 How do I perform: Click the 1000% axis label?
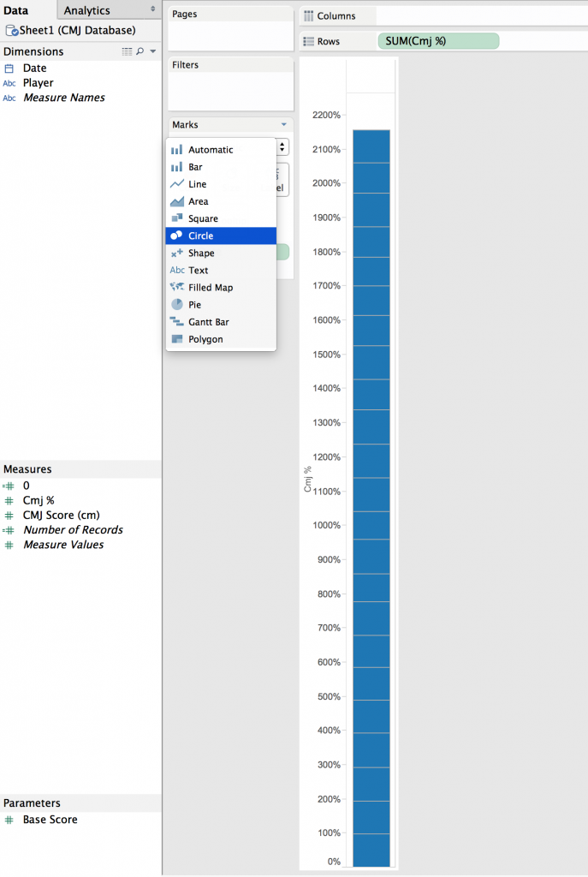click(326, 525)
